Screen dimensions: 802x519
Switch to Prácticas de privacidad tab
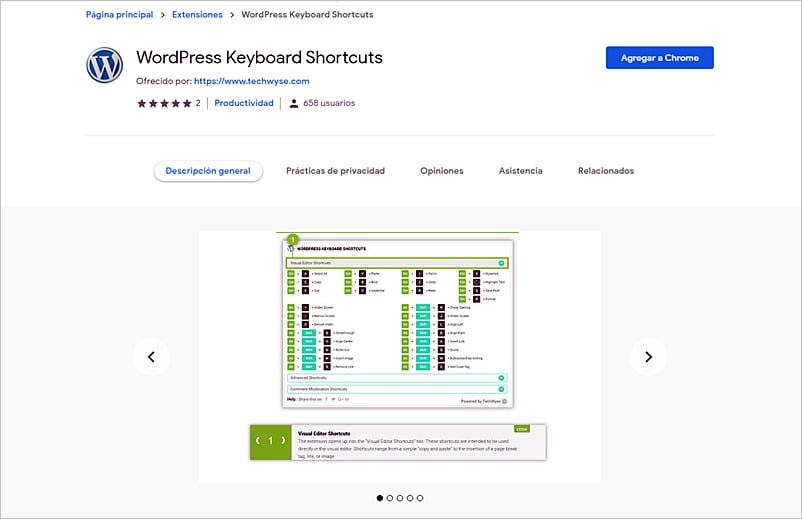(335, 171)
